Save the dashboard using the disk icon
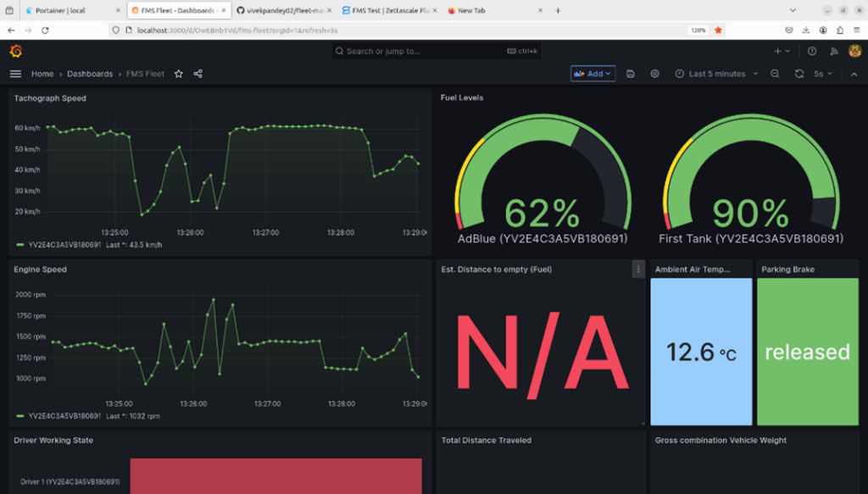This screenshot has width=868, height=494. 631,74
